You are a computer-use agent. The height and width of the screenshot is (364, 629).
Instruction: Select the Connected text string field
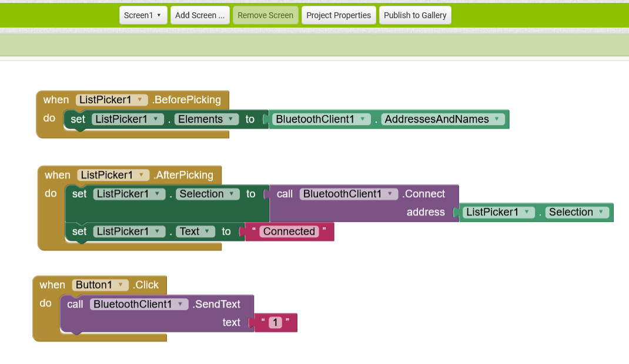(x=289, y=231)
